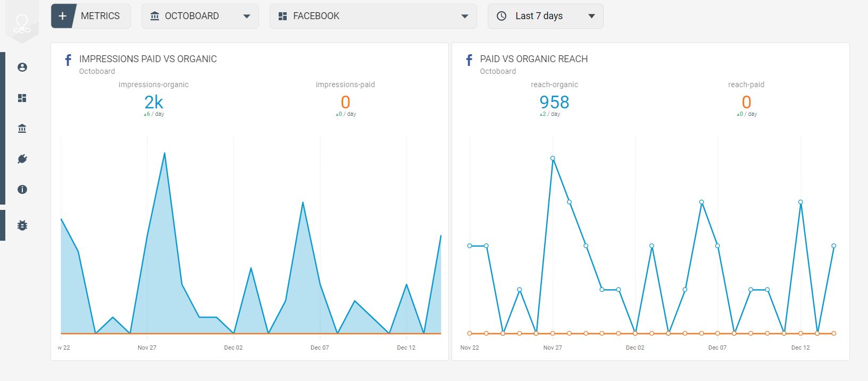The width and height of the screenshot is (868, 381).
Task: Click the highest peak of impressions area chart
Action: [x=164, y=153]
